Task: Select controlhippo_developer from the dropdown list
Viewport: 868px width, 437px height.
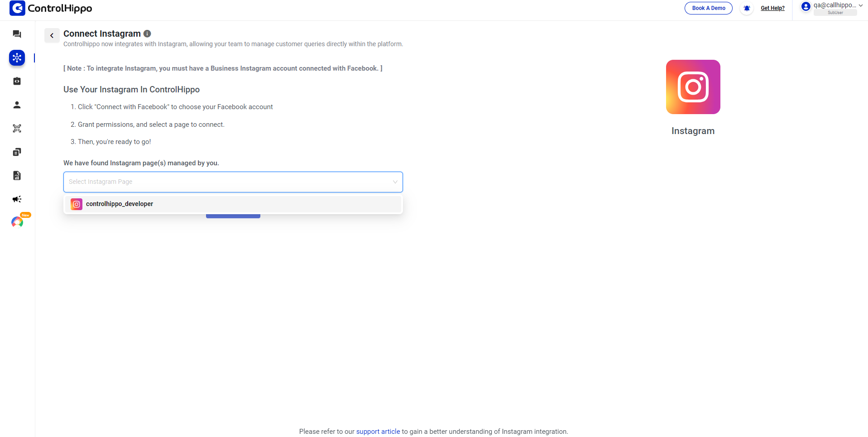Action: click(x=120, y=204)
